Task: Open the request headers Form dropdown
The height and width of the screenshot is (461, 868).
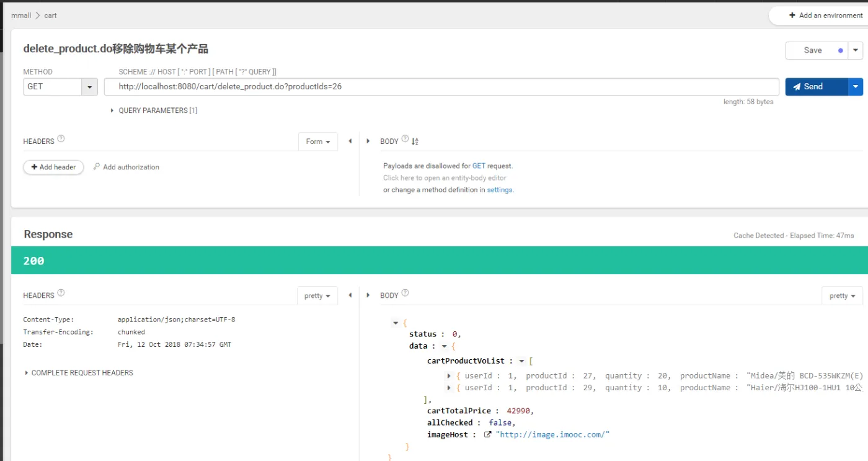Action: (317, 141)
